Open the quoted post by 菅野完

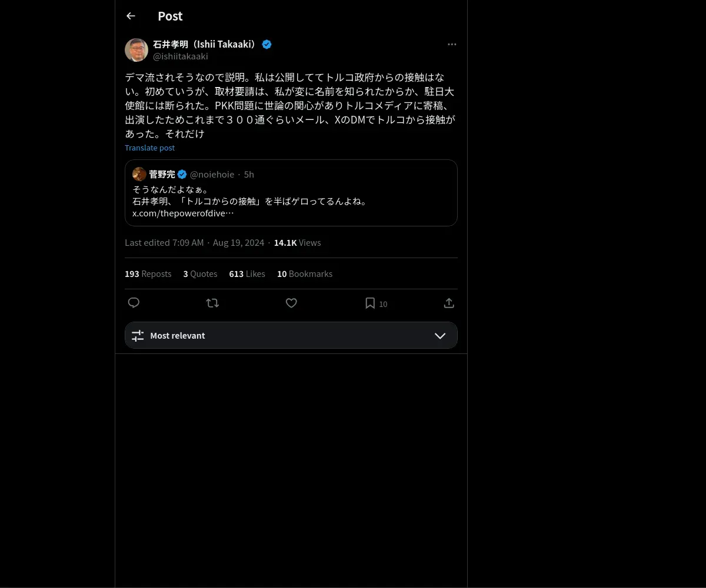[291, 193]
